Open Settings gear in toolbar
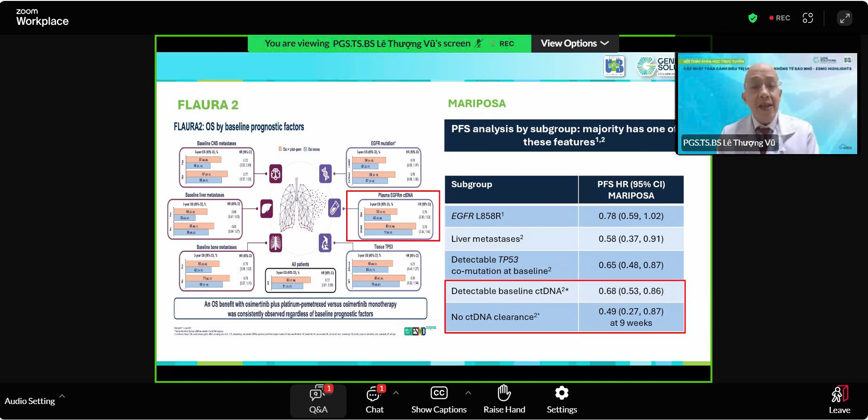This screenshot has width=868, height=420. 561,400
